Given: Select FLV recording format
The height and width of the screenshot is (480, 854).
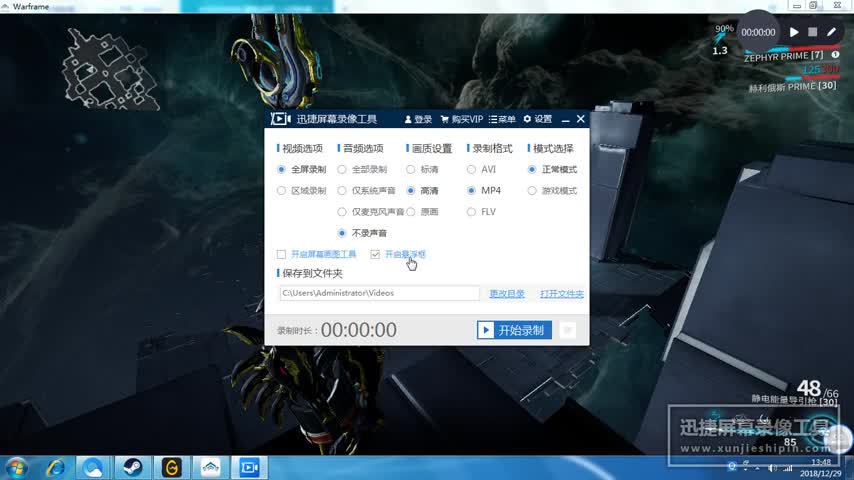Looking at the screenshot, I should 482,212.
